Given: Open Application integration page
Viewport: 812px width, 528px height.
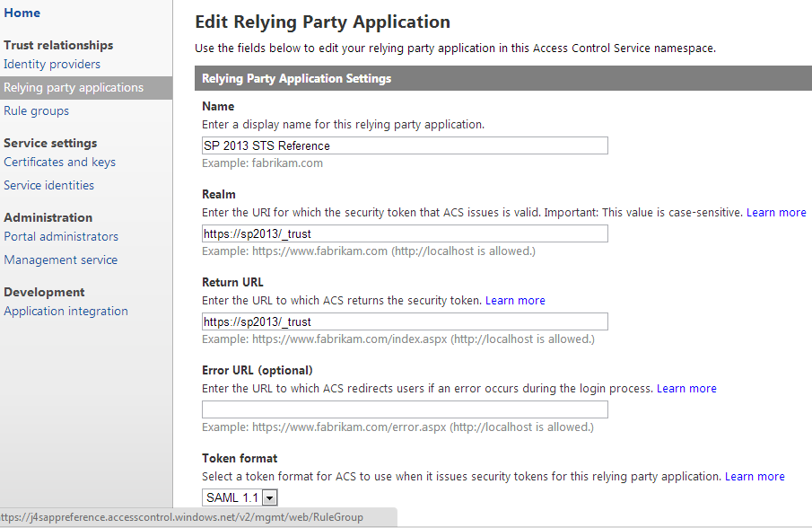Looking at the screenshot, I should pos(65,312).
